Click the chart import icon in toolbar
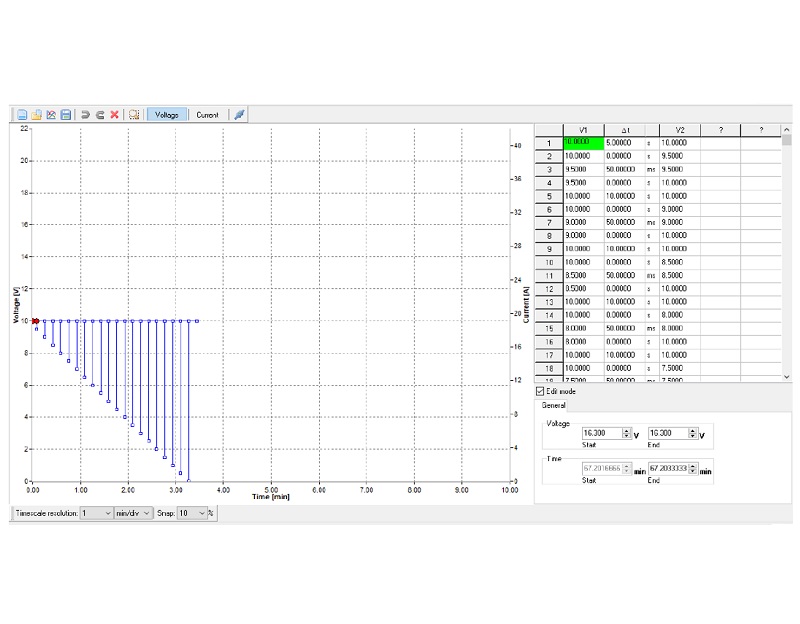The width and height of the screenshot is (800, 624). (51, 115)
